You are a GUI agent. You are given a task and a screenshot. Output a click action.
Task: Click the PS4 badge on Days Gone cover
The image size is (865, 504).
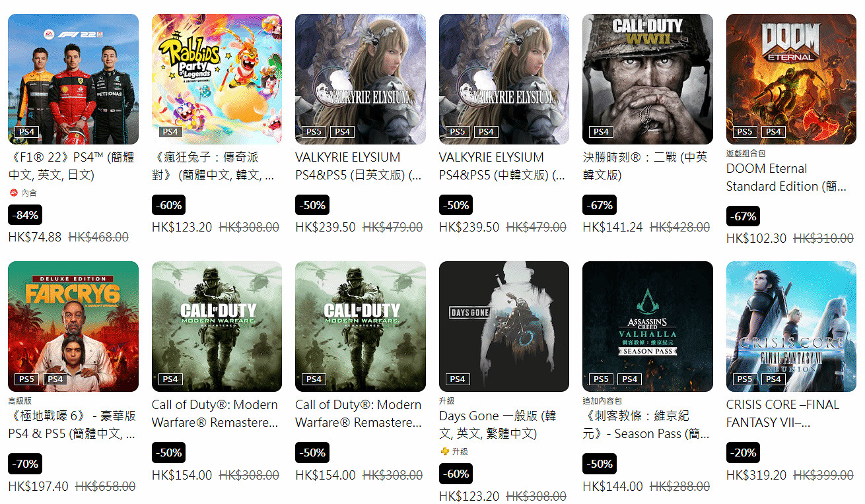(x=458, y=379)
